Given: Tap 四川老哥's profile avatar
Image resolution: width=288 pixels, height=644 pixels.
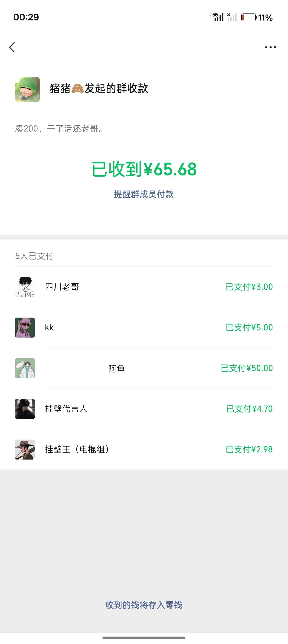Looking at the screenshot, I should click(x=25, y=287).
